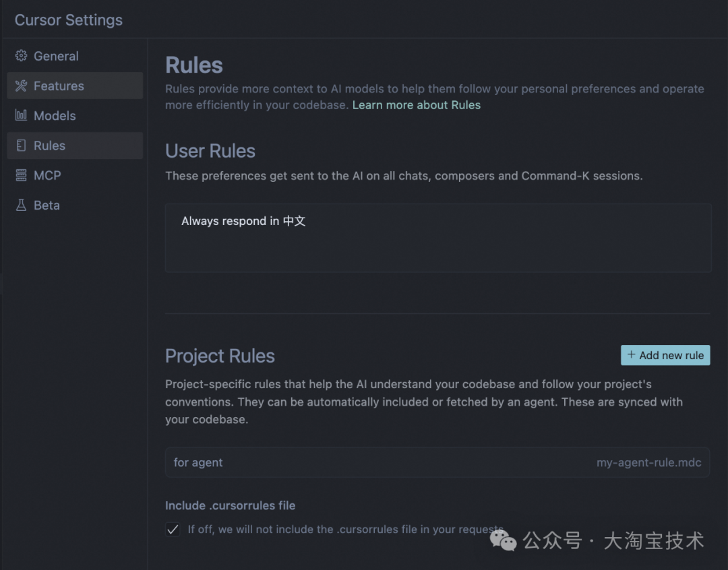Click the plus icon on Add new rule
Viewport: 728px width, 570px height.
632,355
